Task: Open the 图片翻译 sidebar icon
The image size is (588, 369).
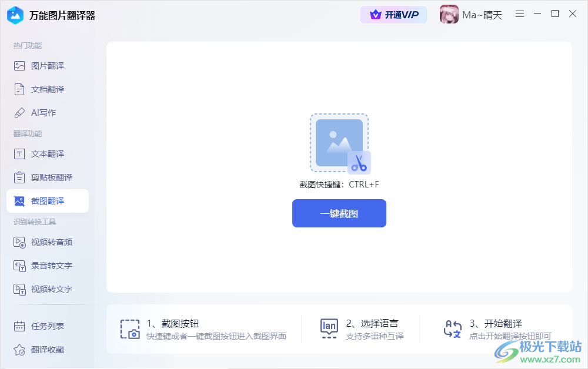Action: 19,66
